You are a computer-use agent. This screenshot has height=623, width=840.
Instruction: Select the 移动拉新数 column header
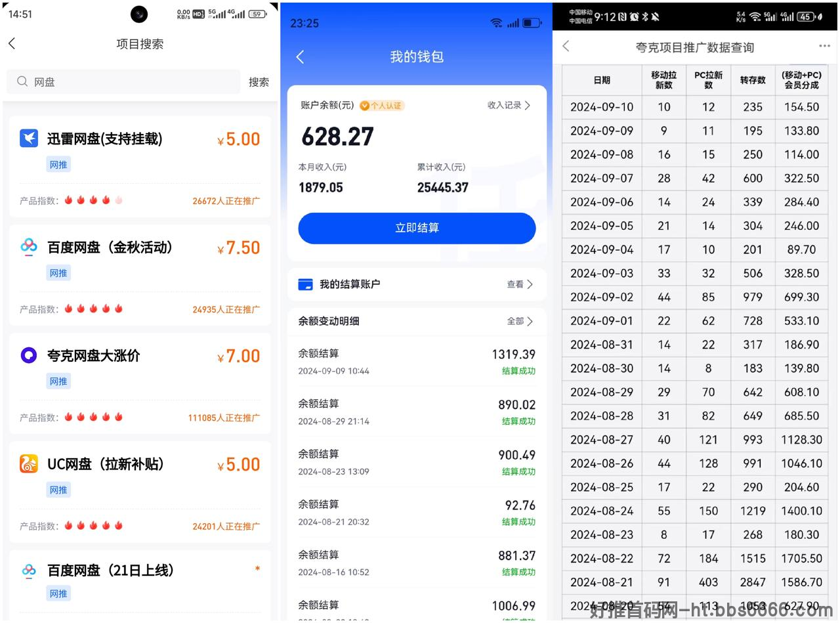[664, 80]
